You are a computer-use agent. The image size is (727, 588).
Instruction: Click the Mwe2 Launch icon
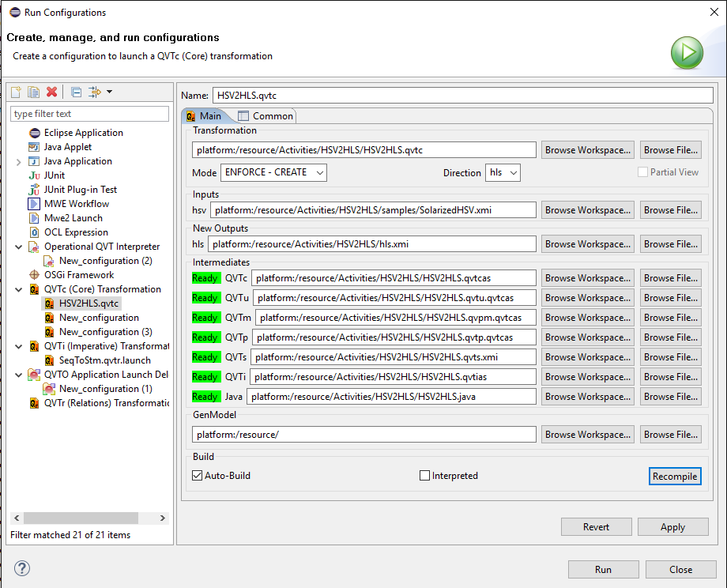(x=34, y=218)
